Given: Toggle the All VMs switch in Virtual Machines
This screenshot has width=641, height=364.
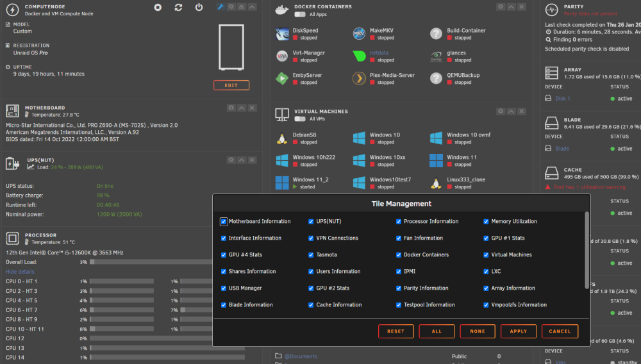Looking at the screenshot, I should coord(300,119).
